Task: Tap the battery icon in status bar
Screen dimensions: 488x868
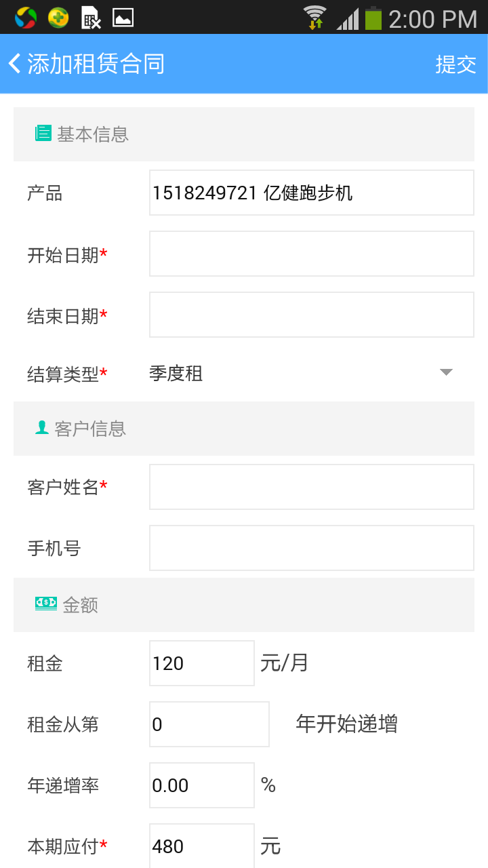Action: (373, 18)
